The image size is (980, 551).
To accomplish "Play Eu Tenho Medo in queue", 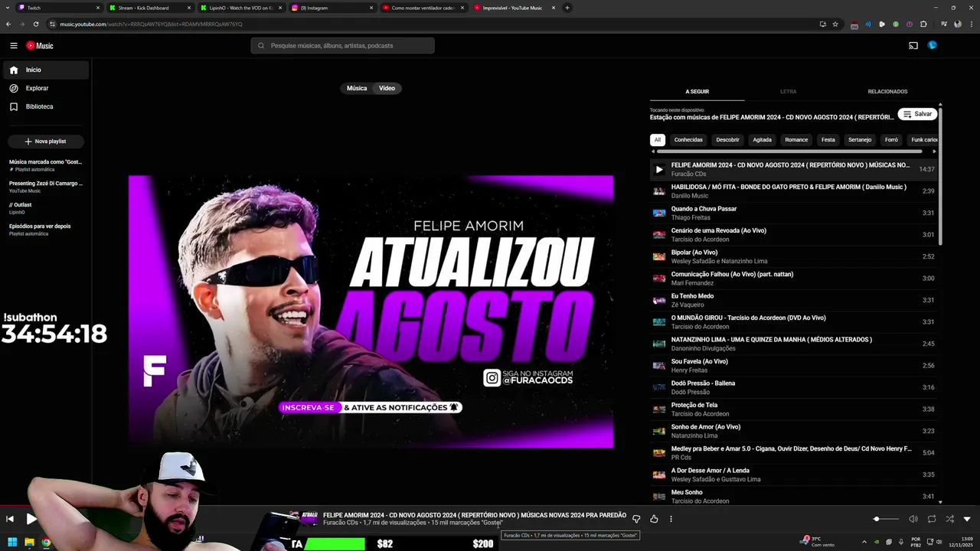I will [793, 300].
